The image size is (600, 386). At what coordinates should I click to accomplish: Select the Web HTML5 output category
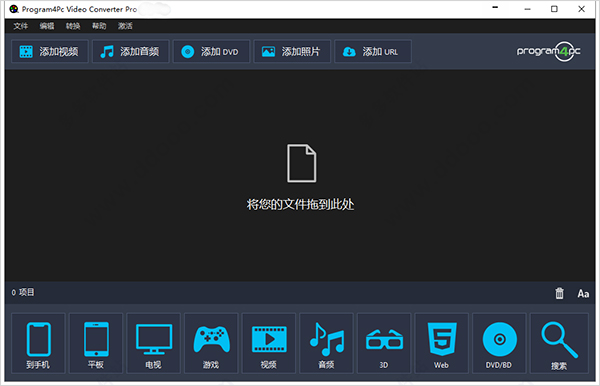coord(442,343)
